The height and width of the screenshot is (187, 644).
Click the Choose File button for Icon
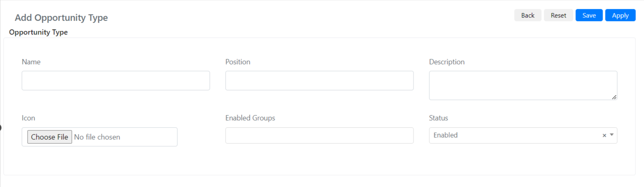(50, 137)
